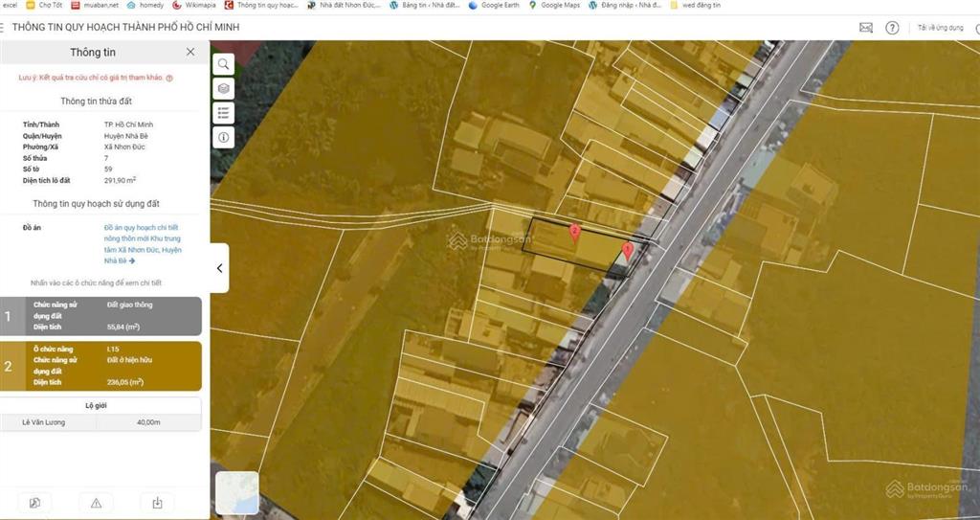Viewport: 980px width, 520px height.
Task: Select function row 2 Đất ở hiện hữu
Action: [x=100, y=366]
